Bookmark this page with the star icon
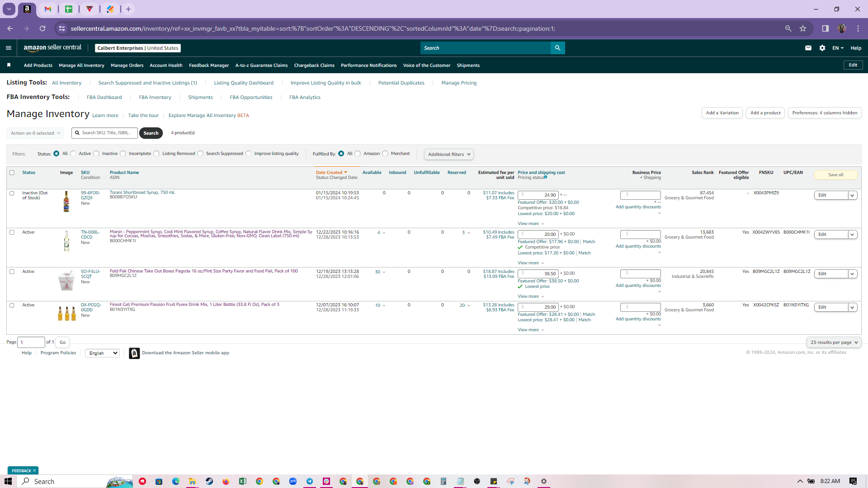The width and height of the screenshot is (868, 488). (x=803, y=28)
